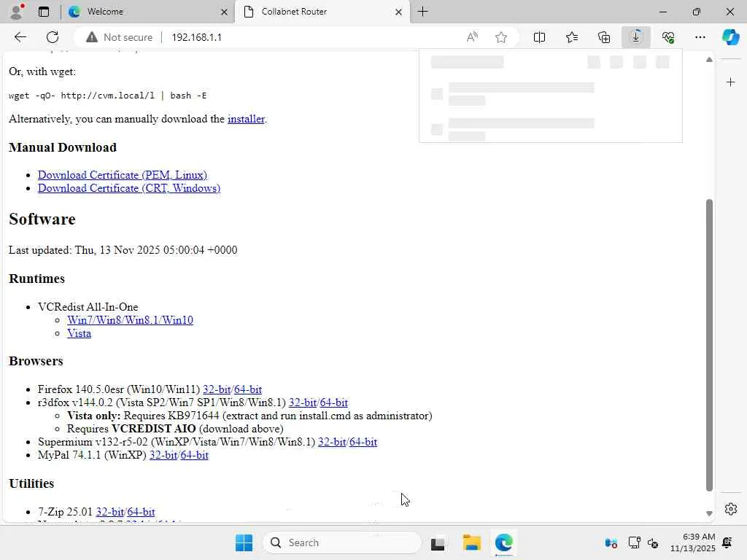The image size is (747, 560).
Task: Open the browser profile avatar icon
Action: tap(17, 12)
